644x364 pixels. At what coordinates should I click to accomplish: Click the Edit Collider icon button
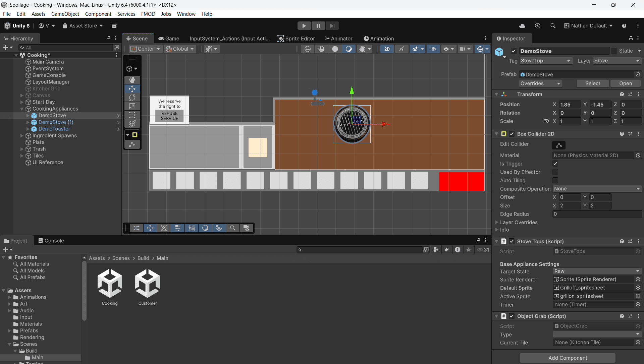coord(559,145)
